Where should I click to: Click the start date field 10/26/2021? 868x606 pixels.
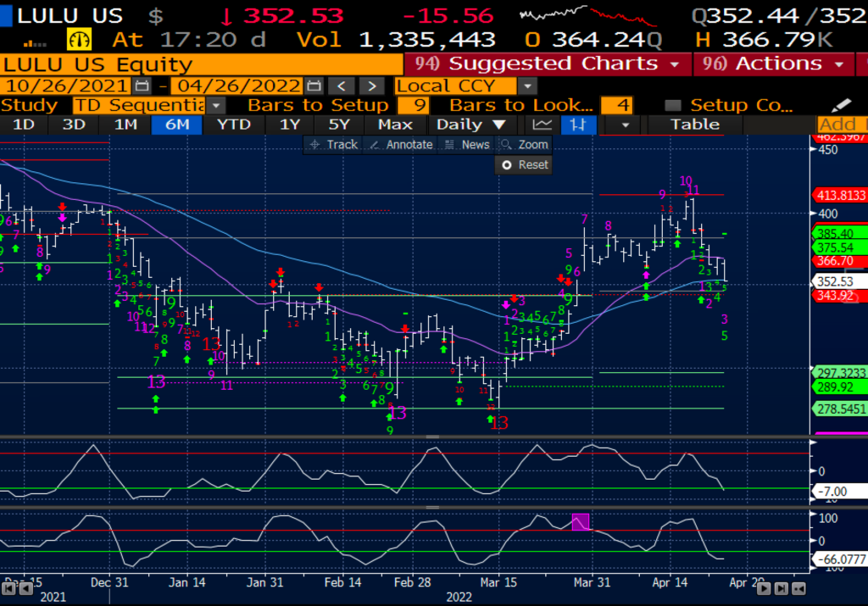click(x=66, y=86)
